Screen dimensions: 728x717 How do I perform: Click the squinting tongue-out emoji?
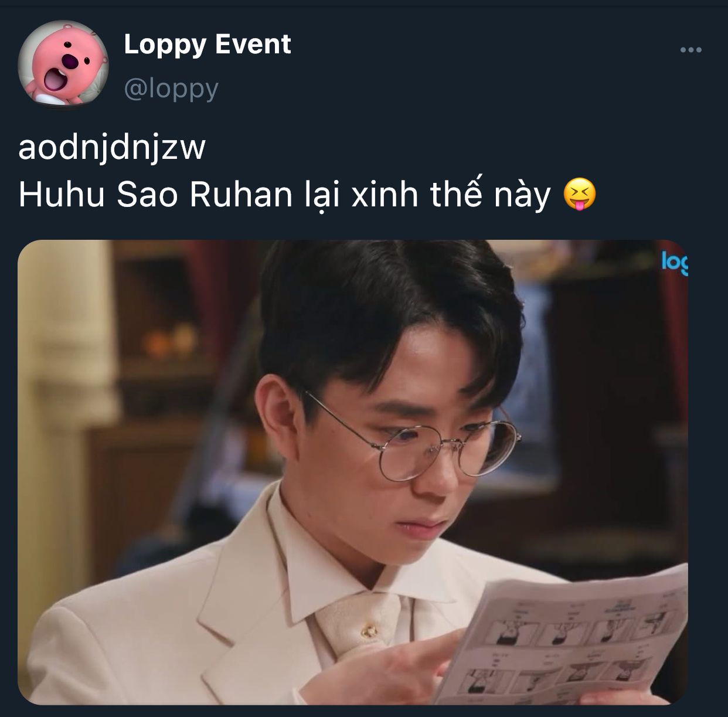pyautogui.click(x=579, y=196)
